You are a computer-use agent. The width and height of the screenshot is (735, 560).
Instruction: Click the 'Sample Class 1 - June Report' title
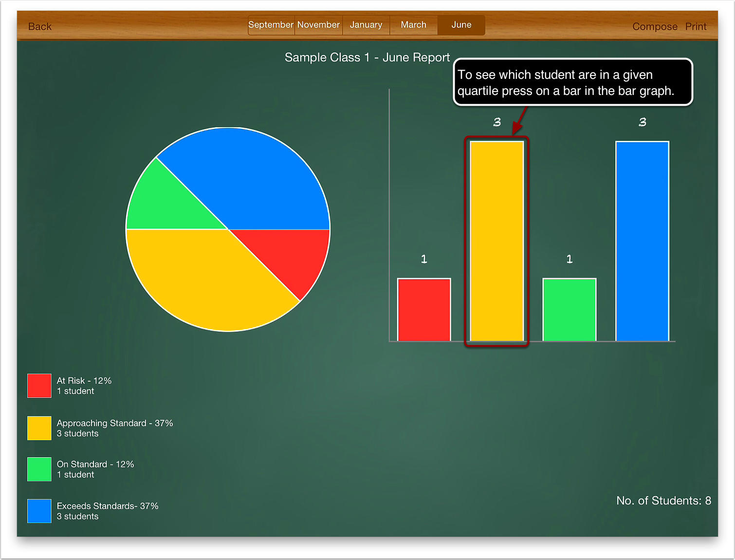(x=367, y=57)
